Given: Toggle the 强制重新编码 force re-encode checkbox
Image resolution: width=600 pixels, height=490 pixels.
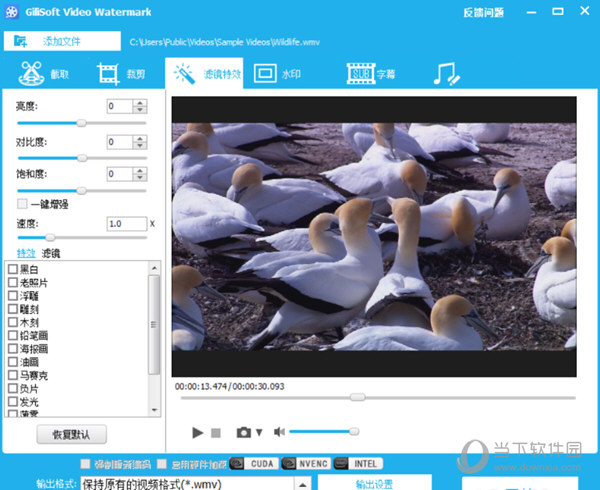Looking at the screenshot, I should 85,464.
